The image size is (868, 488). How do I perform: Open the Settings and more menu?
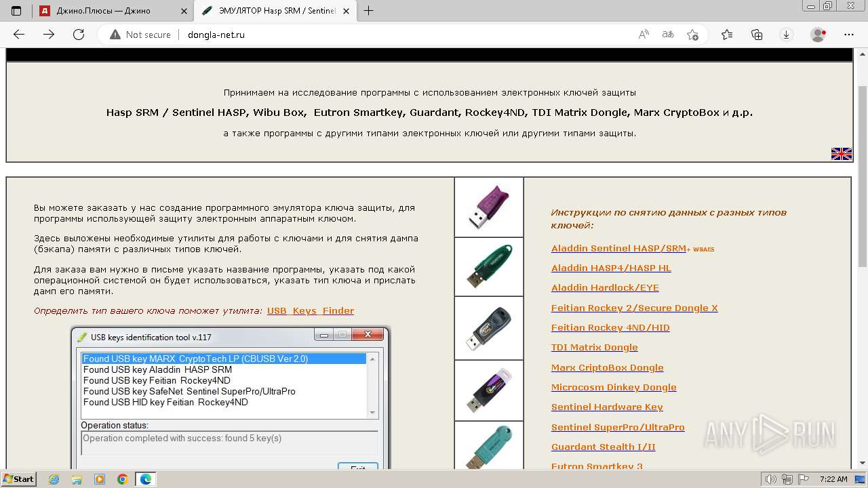[x=849, y=35]
